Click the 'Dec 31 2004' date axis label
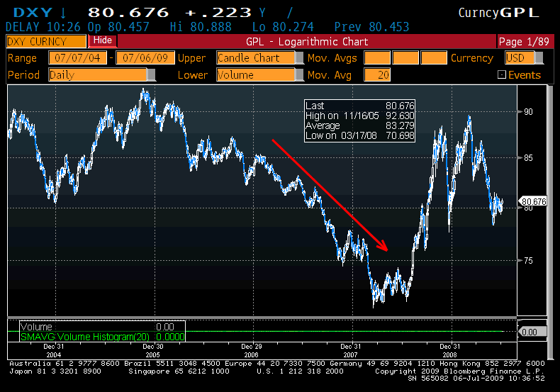The width and height of the screenshot is (560, 392). 54,351
